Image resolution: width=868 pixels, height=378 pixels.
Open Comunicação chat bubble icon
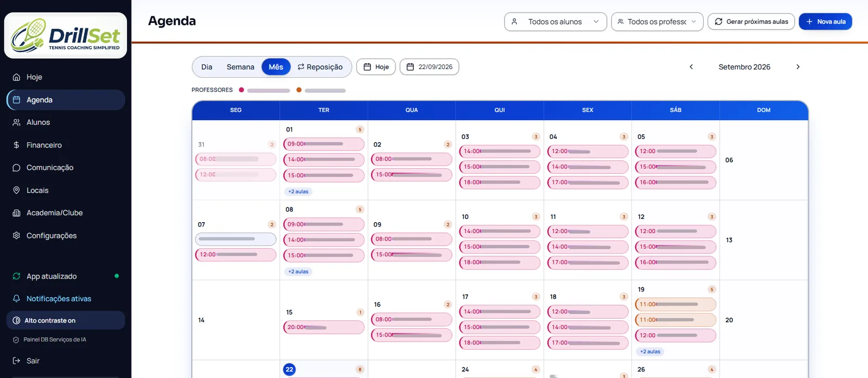pyautogui.click(x=16, y=168)
